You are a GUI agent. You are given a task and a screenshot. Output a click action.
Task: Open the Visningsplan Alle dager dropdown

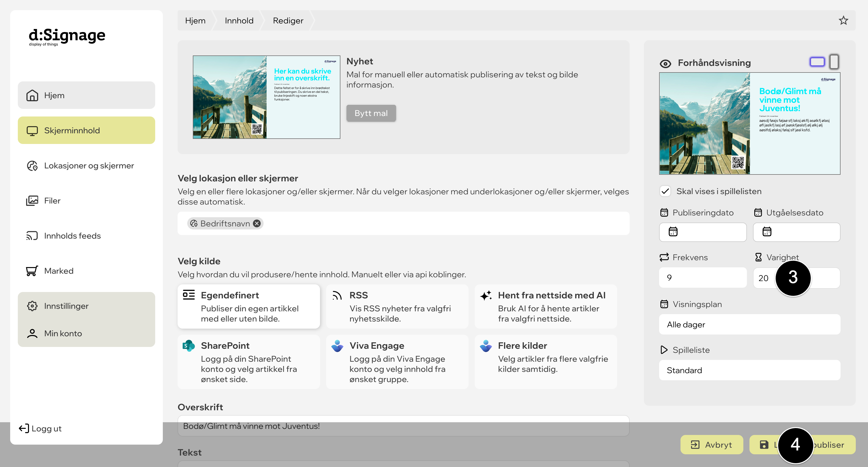pos(749,325)
